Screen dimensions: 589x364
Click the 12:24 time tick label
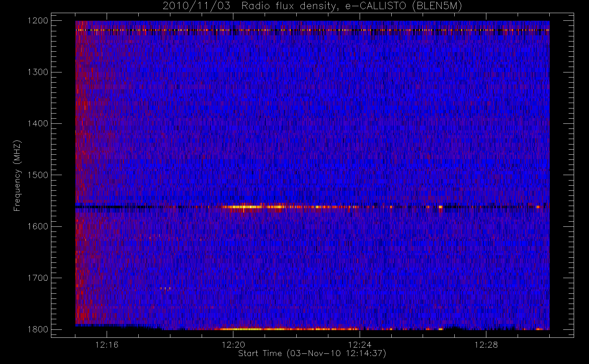[360, 345]
